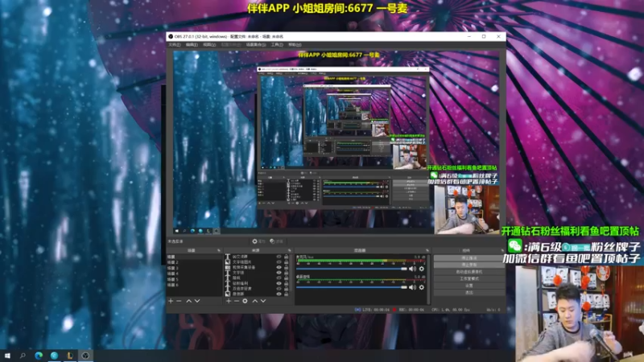Lock the 文字链图片 source
Screen dimensions: 644x362
click(287, 262)
